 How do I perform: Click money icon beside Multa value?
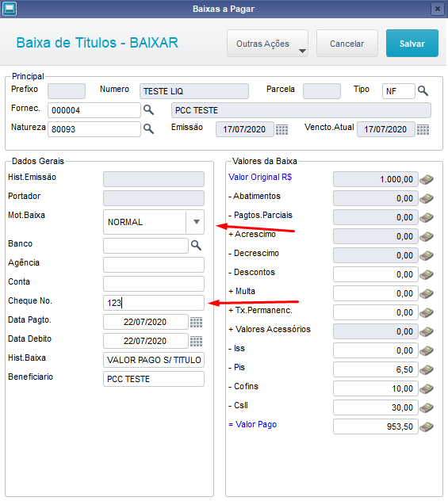427,293
